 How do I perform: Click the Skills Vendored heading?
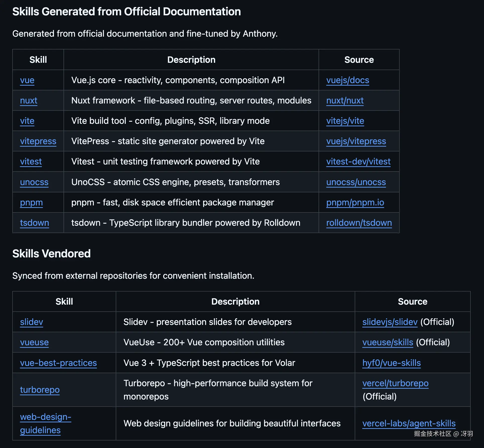(51, 254)
